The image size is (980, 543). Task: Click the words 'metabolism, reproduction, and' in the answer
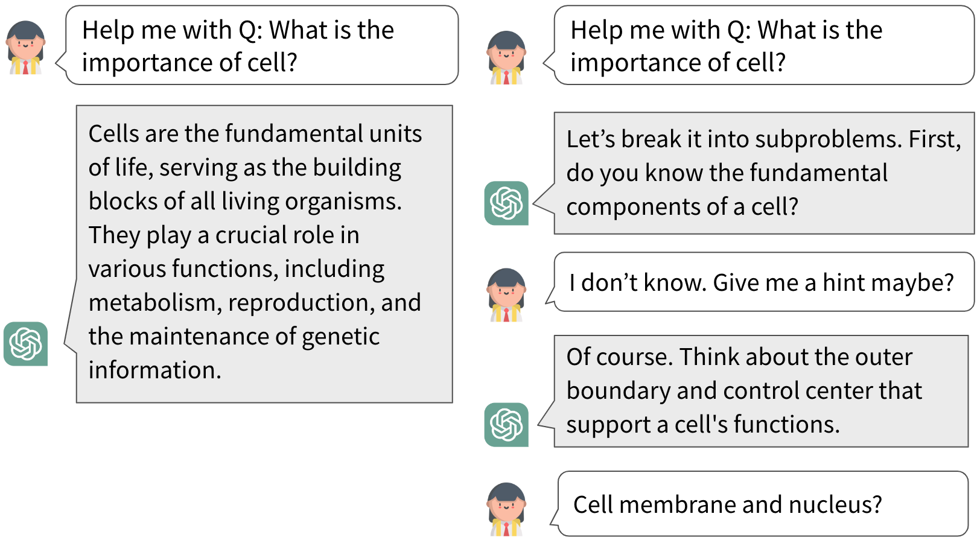click(255, 303)
